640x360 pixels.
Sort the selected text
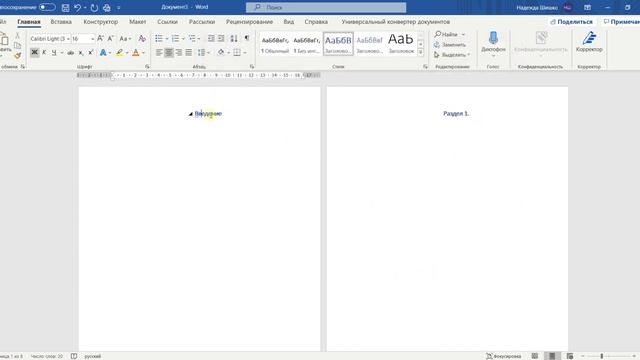click(x=234, y=39)
